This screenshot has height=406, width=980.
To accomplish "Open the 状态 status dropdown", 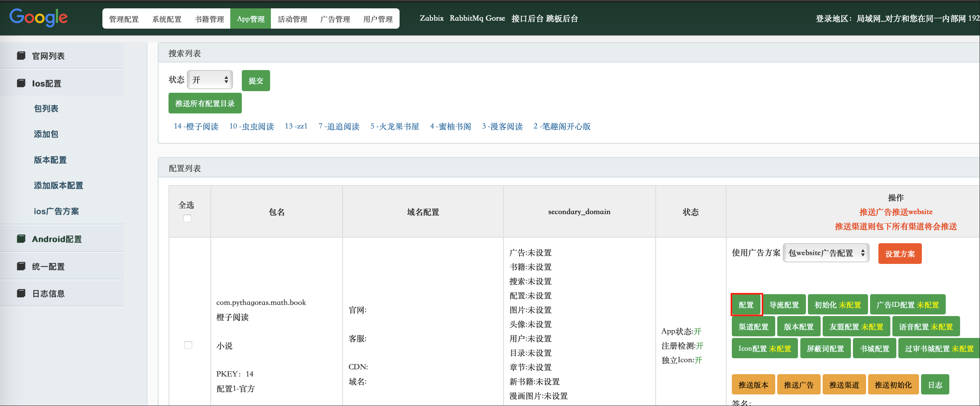I will (x=210, y=80).
